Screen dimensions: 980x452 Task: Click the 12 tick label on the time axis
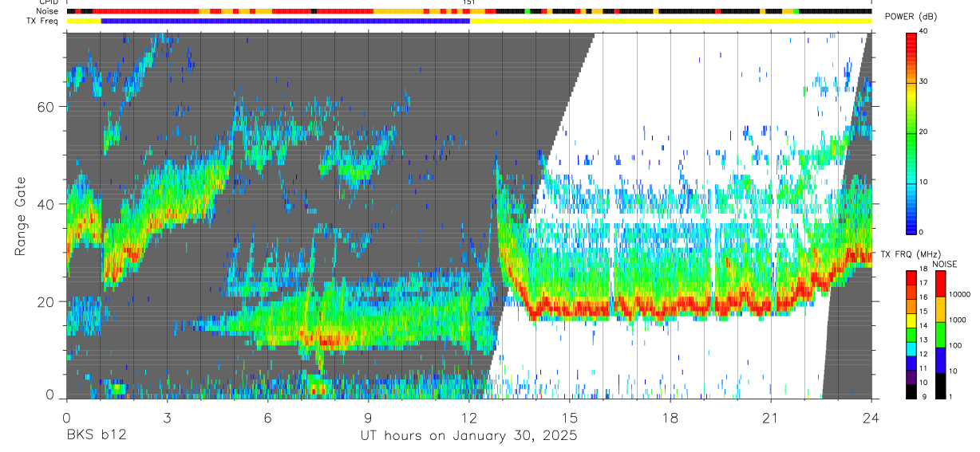pos(469,417)
